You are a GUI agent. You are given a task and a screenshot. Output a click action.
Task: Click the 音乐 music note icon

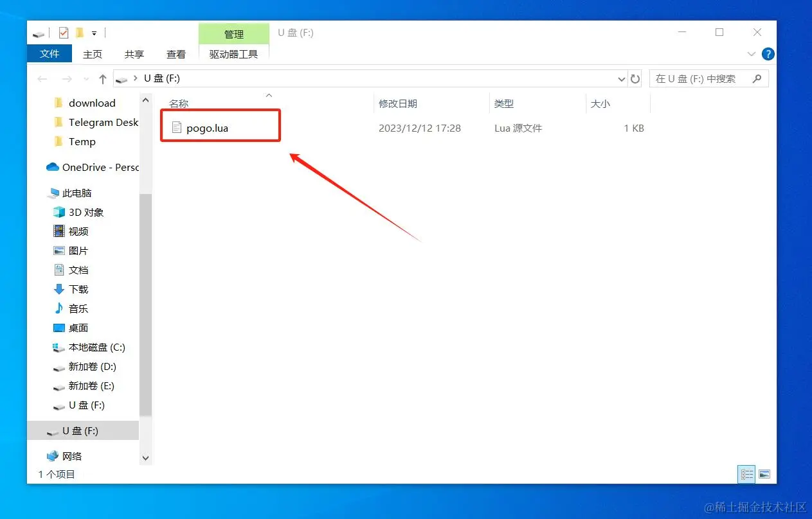(59, 308)
